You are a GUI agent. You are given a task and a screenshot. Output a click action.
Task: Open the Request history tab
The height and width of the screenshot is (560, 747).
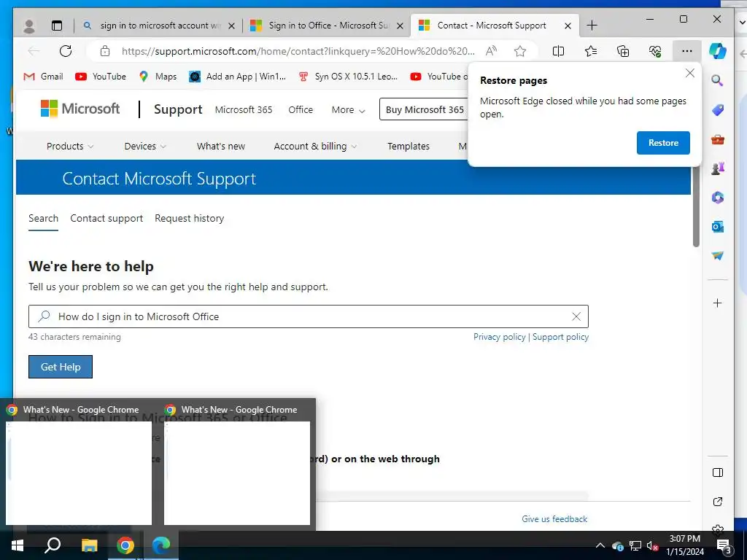(x=189, y=219)
